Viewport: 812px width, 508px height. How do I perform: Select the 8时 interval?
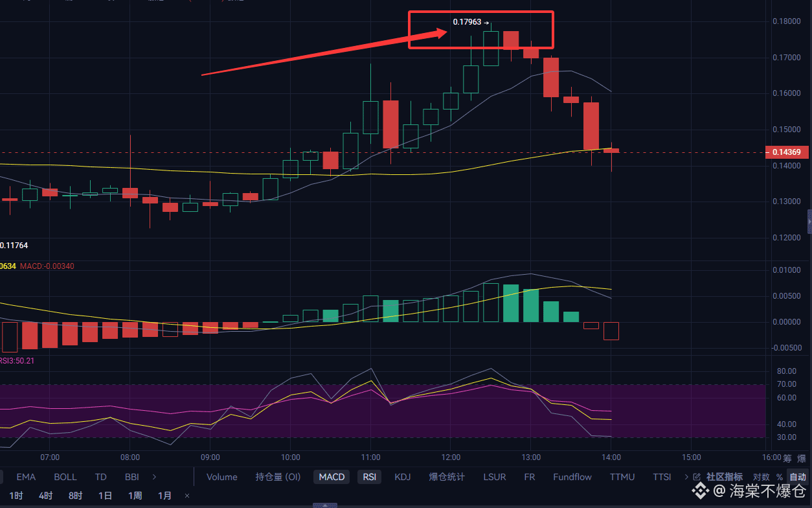(x=75, y=496)
